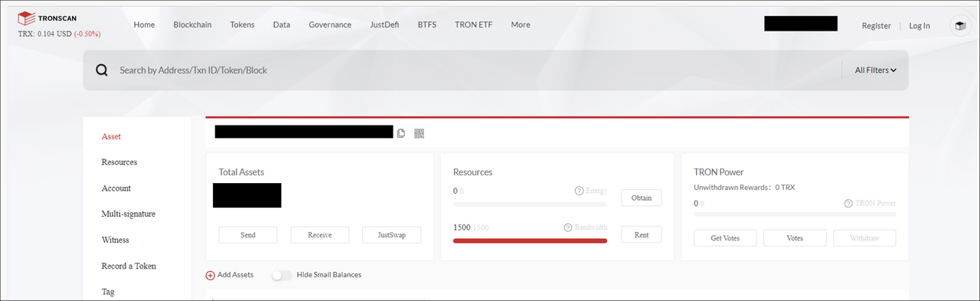Viewport: 980px width, 301px height.
Task: Click the Obtain energy button
Action: pyautogui.click(x=642, y=198)
